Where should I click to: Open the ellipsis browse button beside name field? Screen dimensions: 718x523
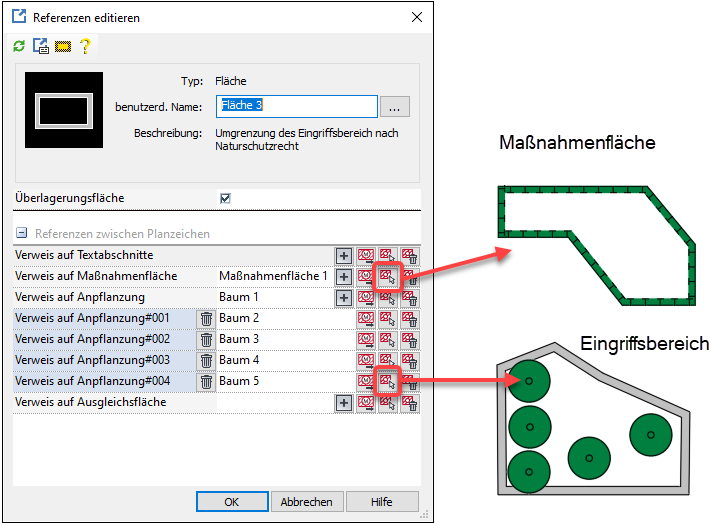point(395,106)
